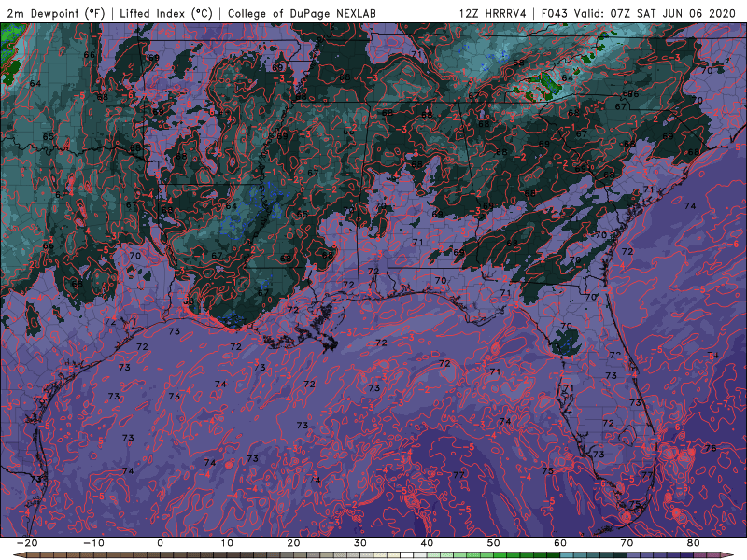Image resolution: width=747 pixels, height=560 pixels.
Task: Click the 30 label on the color scale
Action: pyautogui.click(x=360, y=543)
